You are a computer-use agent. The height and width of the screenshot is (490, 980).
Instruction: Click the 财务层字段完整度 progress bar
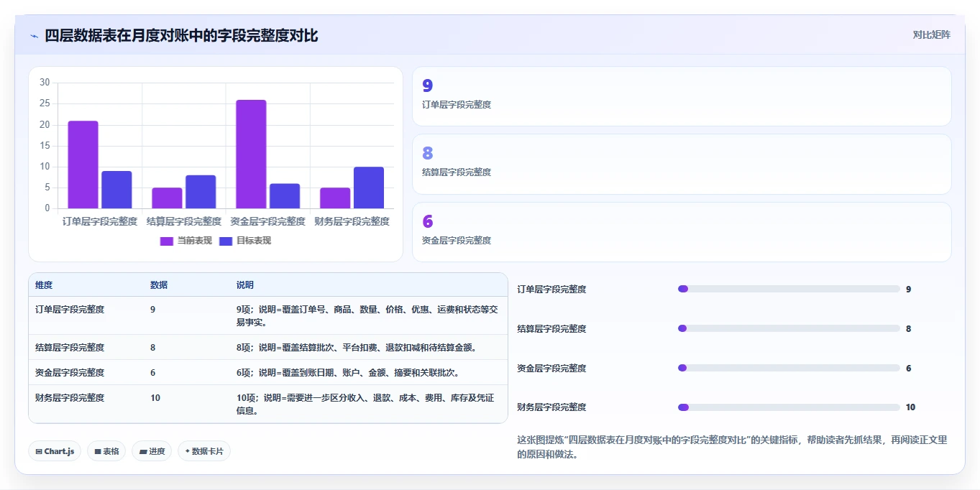click(x=789, y=407)
